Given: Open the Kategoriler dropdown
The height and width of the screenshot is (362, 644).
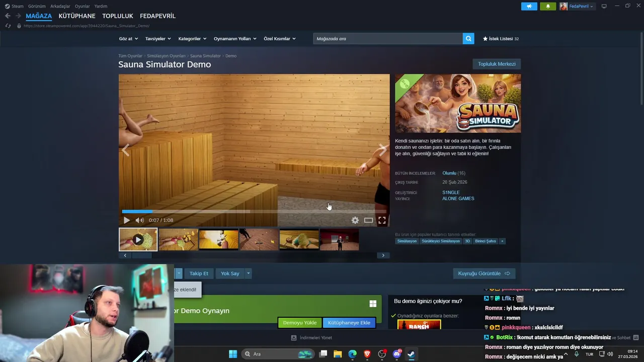Looking at the screenshot, I should [192, 39].
